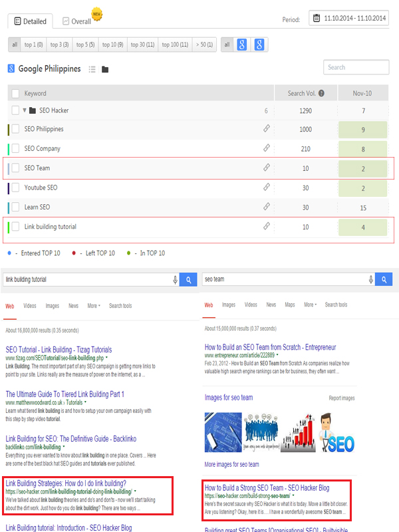The width and height of the screenshot is (399, 532).
Task: Click the list view icon beside Google Philippines
Action: (x=92, y=69)
